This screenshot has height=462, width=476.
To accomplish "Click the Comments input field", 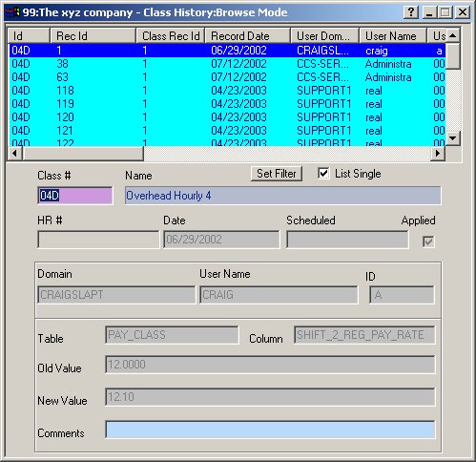I will (x=270, y=430).
